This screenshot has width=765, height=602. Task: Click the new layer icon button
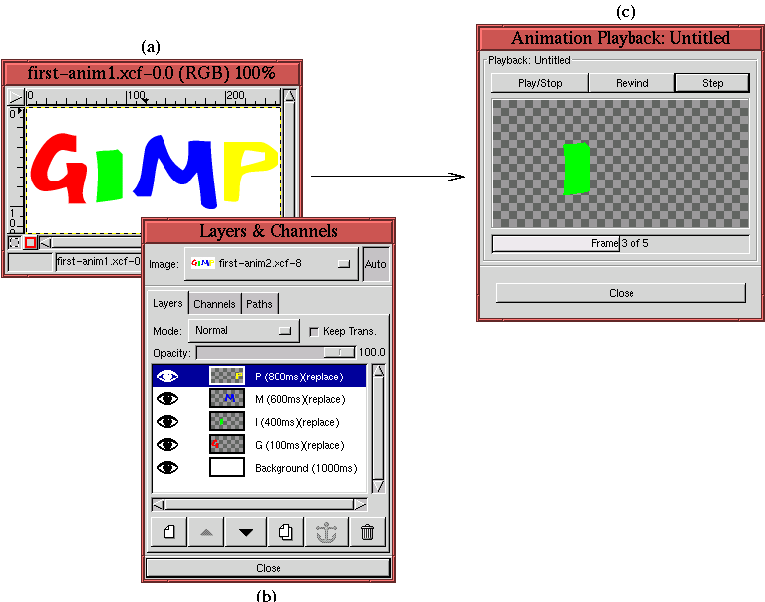click(x=168, y=532)
